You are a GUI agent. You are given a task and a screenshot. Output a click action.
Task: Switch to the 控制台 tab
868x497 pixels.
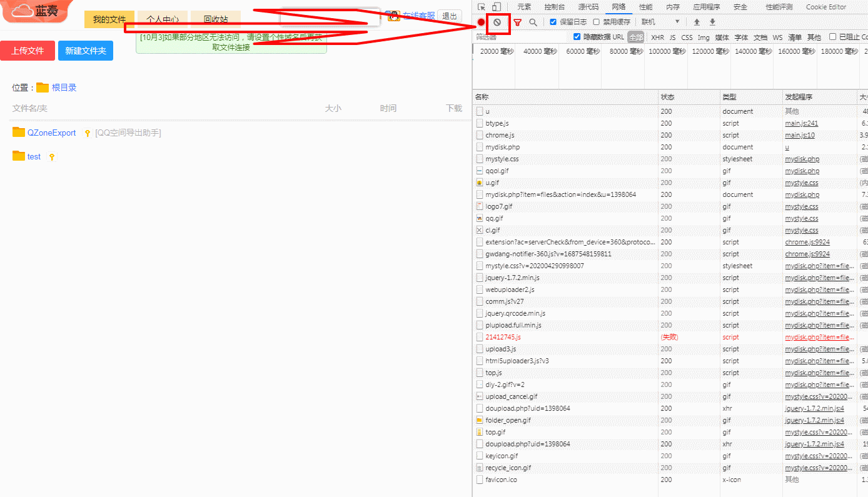554,7
